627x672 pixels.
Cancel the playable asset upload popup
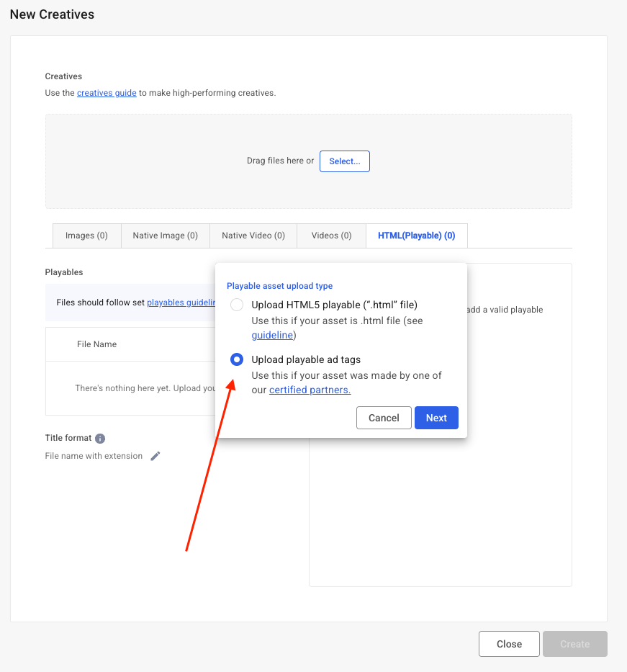coord(384,418)
